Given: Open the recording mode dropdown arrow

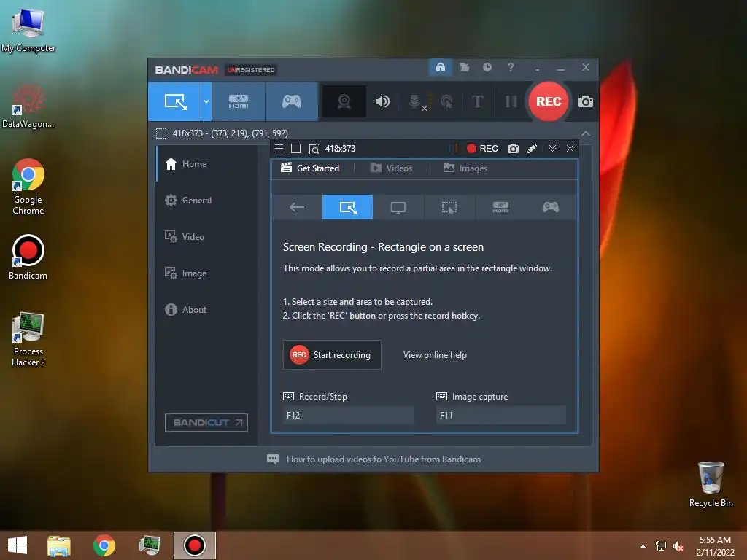Looking at the screenshot, I should 206,101.
